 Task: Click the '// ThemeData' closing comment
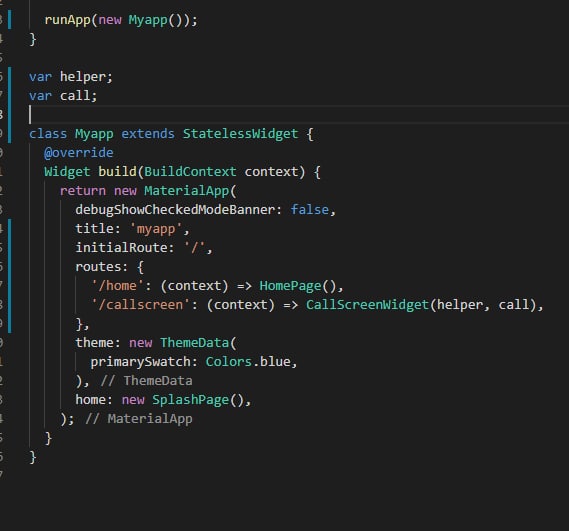pyautogui.click(x=146, y=381)
